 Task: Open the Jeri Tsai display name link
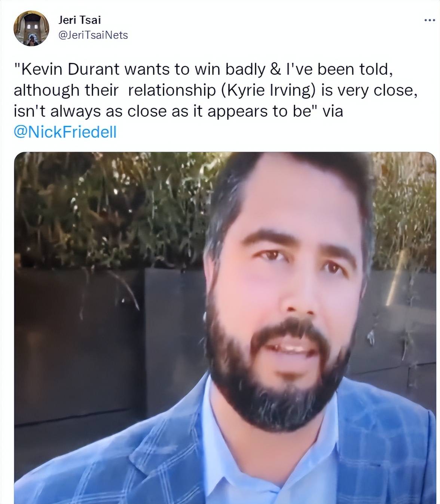(x=80, y=19)
